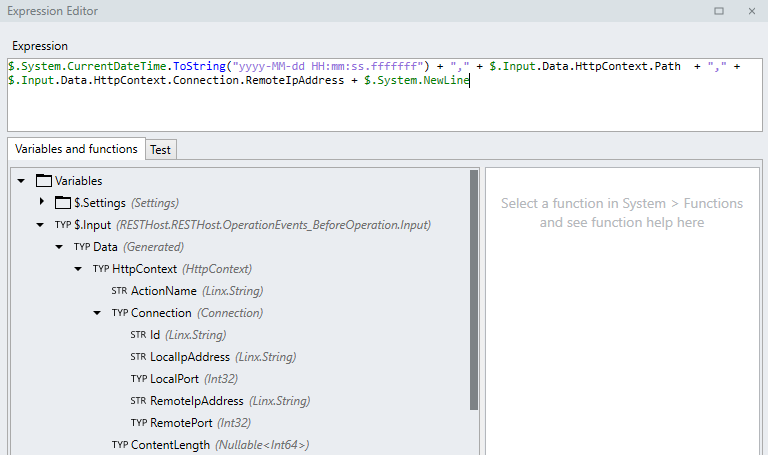Click the TYP icon beside LocalPort
This screenshot has height=455, width=768.
click(139, 379)
